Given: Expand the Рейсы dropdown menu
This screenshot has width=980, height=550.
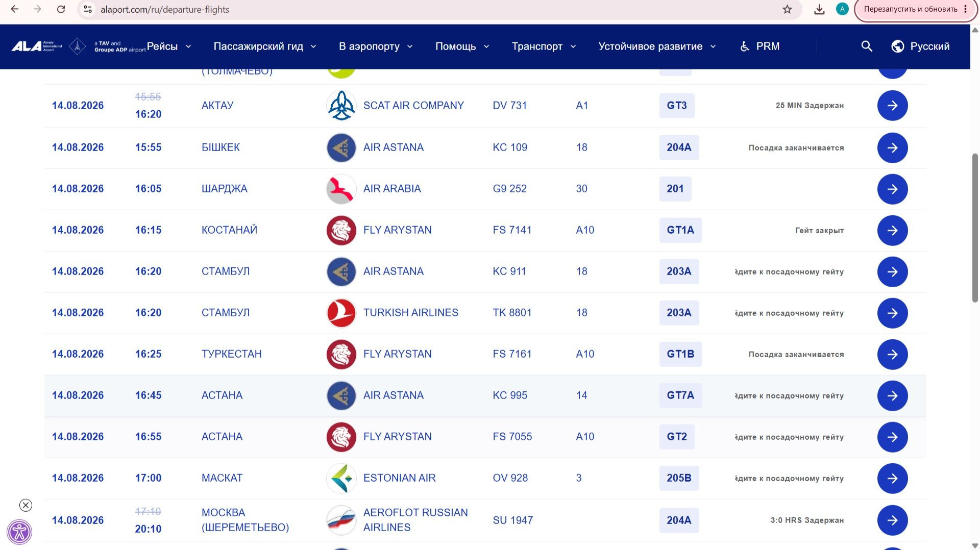Looking at the screenshot, I should [169, 46].
